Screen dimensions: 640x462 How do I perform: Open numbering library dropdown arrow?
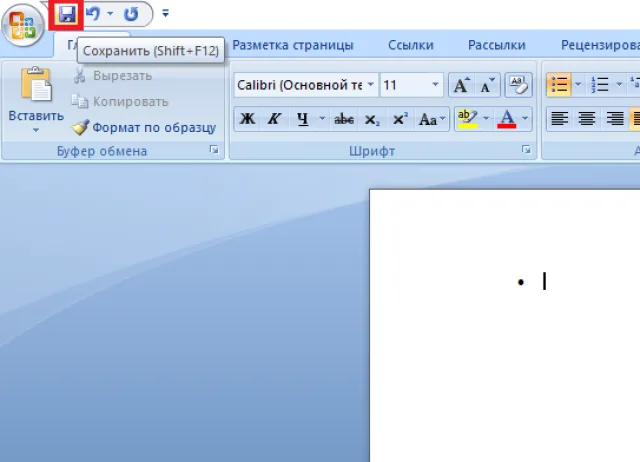[x=619, y=84]
